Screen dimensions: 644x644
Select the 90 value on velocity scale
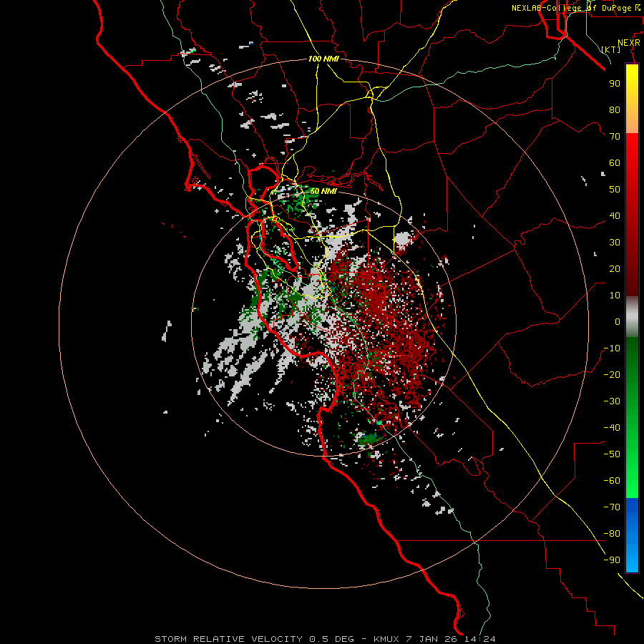[615, 84]
